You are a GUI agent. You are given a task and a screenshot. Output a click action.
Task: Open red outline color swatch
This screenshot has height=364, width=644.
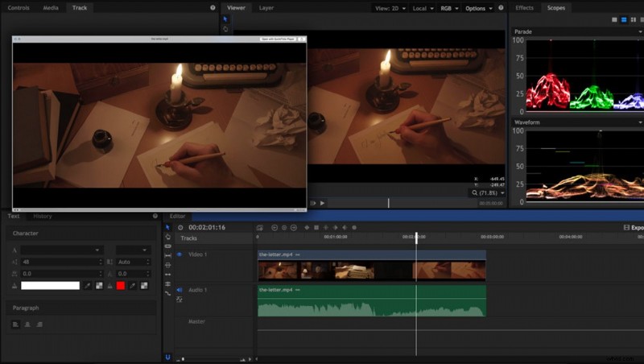coord(121,286)
